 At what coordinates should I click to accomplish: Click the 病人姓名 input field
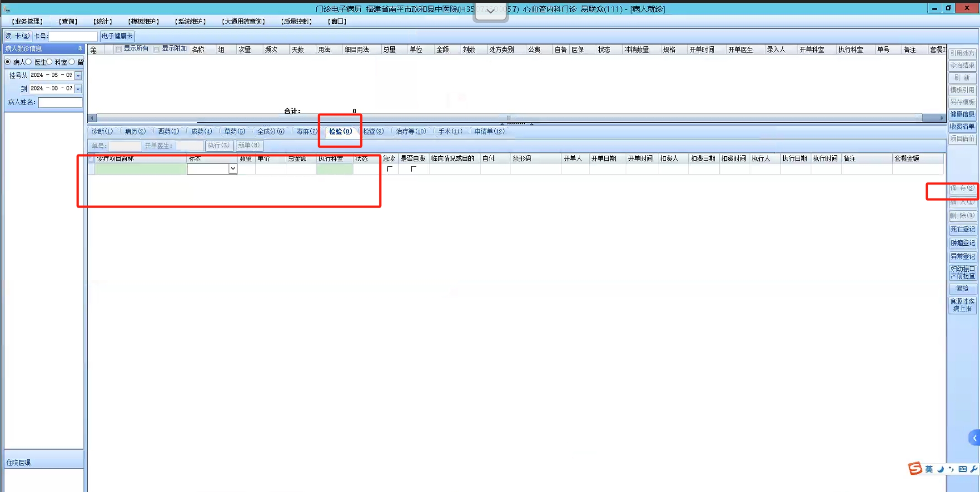tap(60, 102)
